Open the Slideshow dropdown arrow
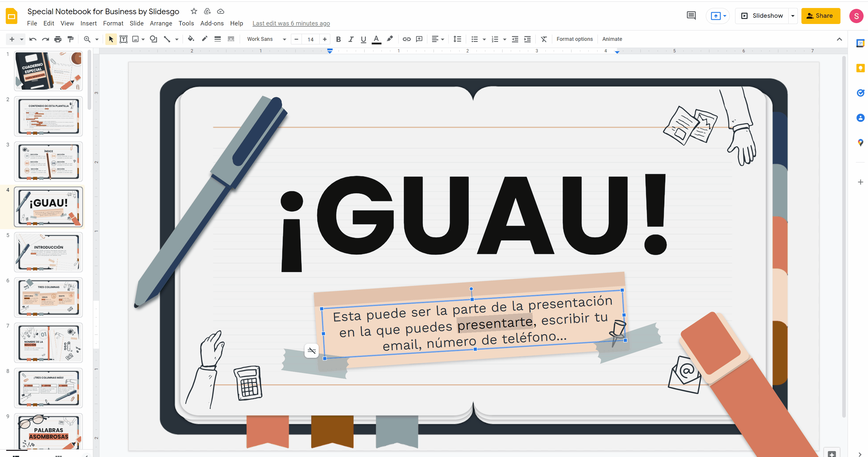Viewport: 868px width, 457px height. click(x=794, y=15)
